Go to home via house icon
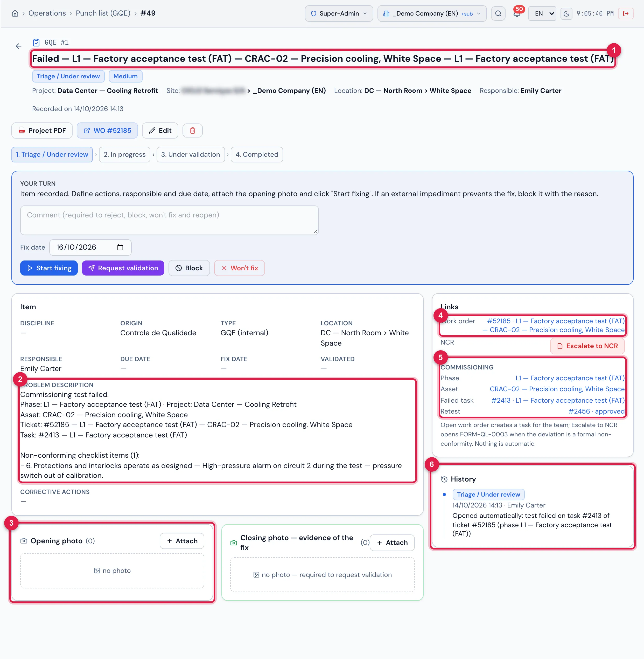This screenshot has width=644, height=659. pyautogui.click(x=15, y=13)
